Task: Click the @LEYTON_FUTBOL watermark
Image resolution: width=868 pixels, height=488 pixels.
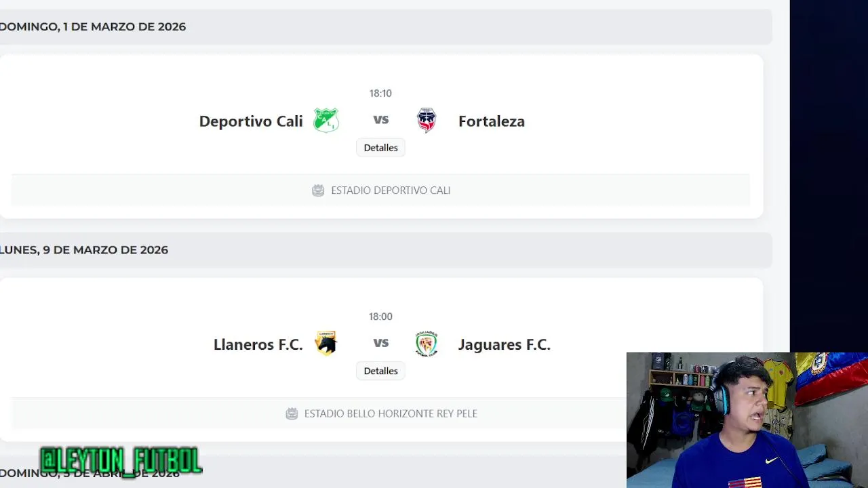Action: point(121,460)
